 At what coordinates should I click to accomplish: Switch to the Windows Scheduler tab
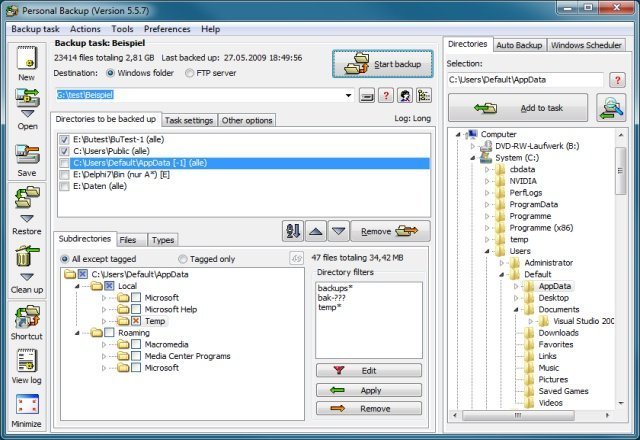pos(586,45)
